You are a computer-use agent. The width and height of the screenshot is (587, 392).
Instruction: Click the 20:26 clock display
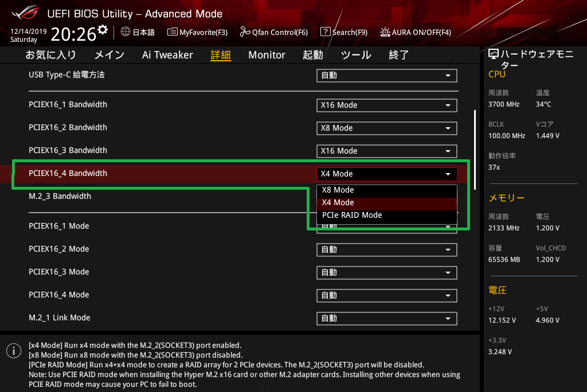pyautogui.click(x=73, y=34)
